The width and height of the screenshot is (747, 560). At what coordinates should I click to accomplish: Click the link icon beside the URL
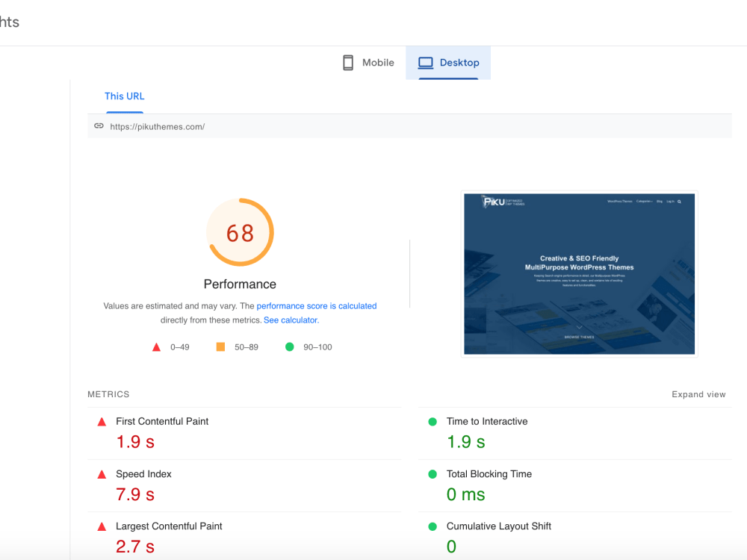tap(99, 126)
